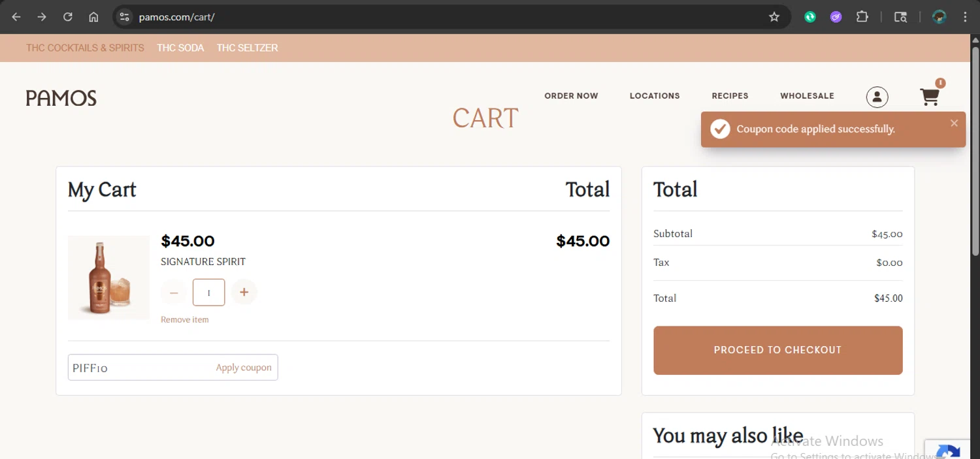The width and height of the screenshot is (980, 459).
Task: Open THC Soda category
Action: [180, 48]
